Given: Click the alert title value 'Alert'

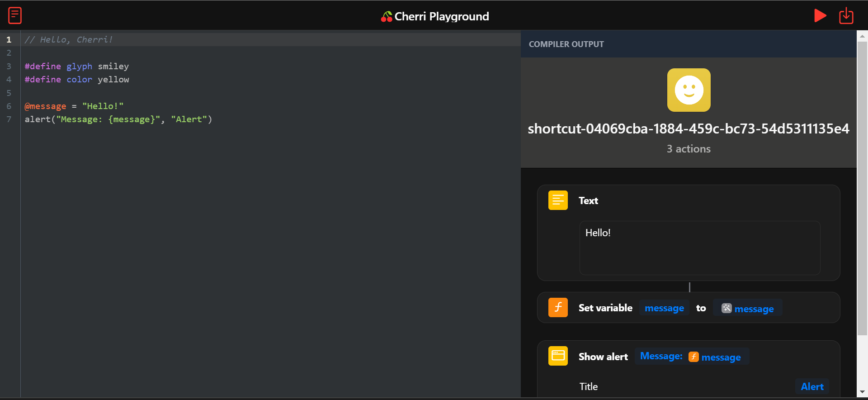Looking at the screenshot, I should 812,386.
